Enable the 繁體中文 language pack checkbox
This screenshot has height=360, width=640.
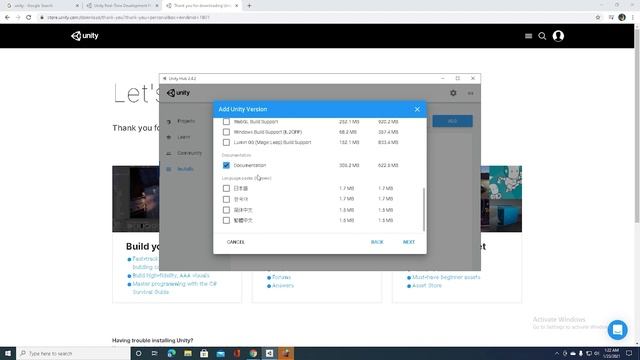coord(226,220)
